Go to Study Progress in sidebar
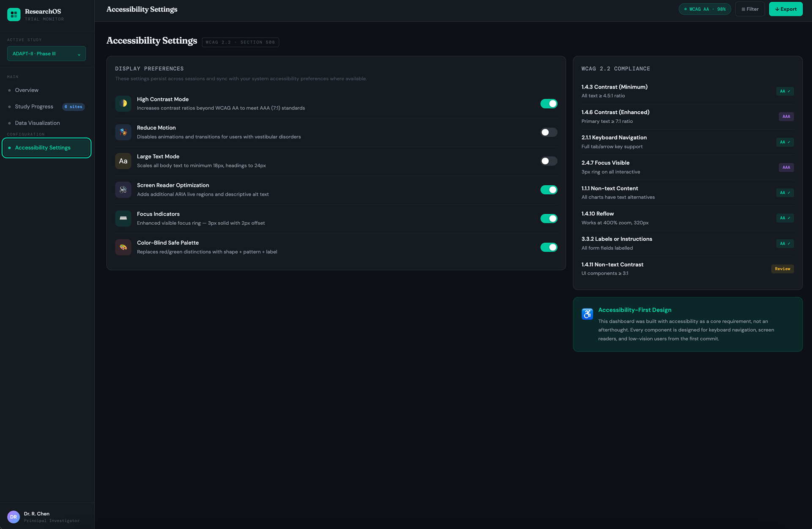This screenshot has width=812, height=529. (34, 107)
